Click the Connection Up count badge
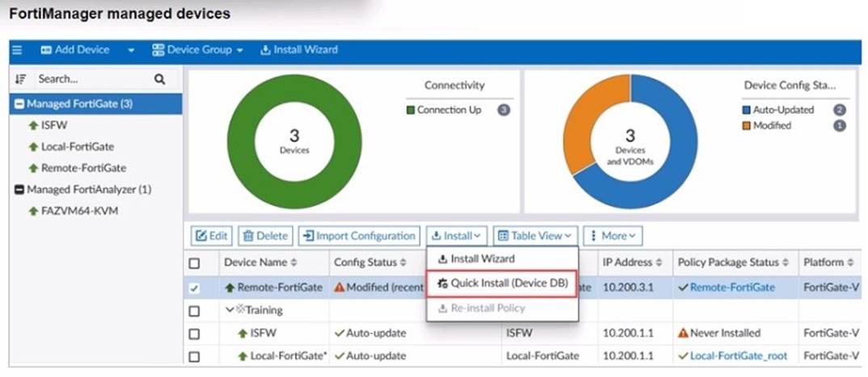The height and width of the screenshot is (377, 868). [x=504, y=110]
